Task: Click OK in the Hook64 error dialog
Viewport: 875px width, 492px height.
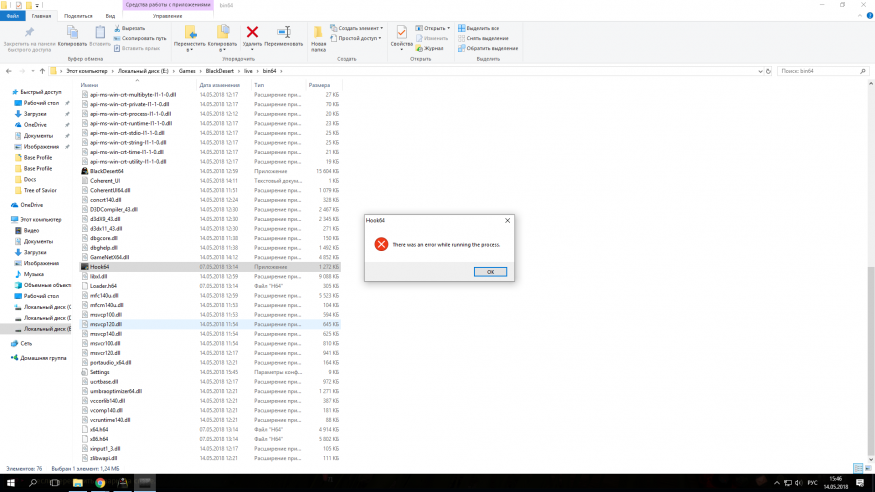Action: (x=490, y=272)
